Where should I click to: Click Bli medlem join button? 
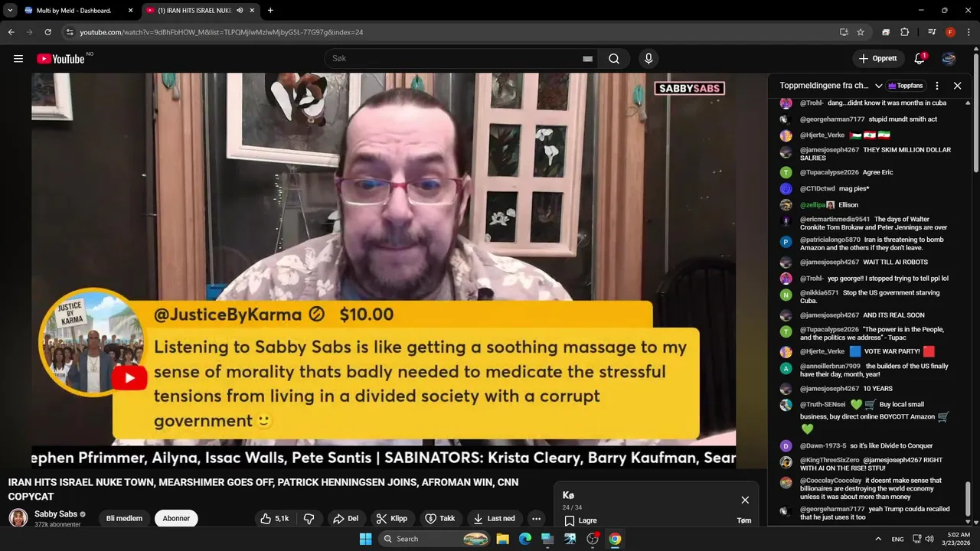pyautogui.click(x=124, y=518)
